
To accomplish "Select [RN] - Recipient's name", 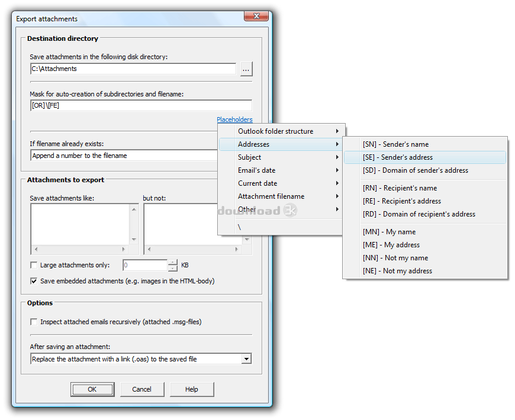I will tap(425, 188).
